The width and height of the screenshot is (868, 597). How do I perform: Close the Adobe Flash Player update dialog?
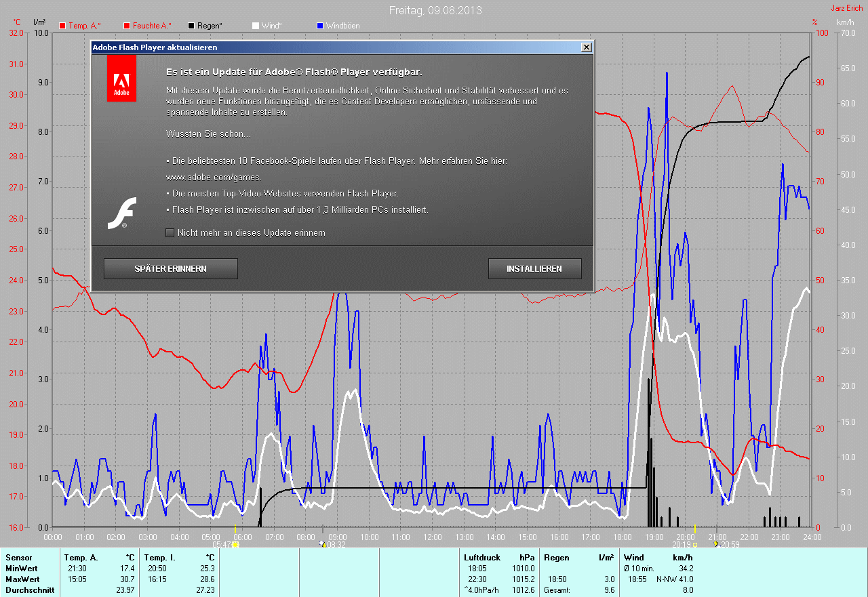click(586, 47)
